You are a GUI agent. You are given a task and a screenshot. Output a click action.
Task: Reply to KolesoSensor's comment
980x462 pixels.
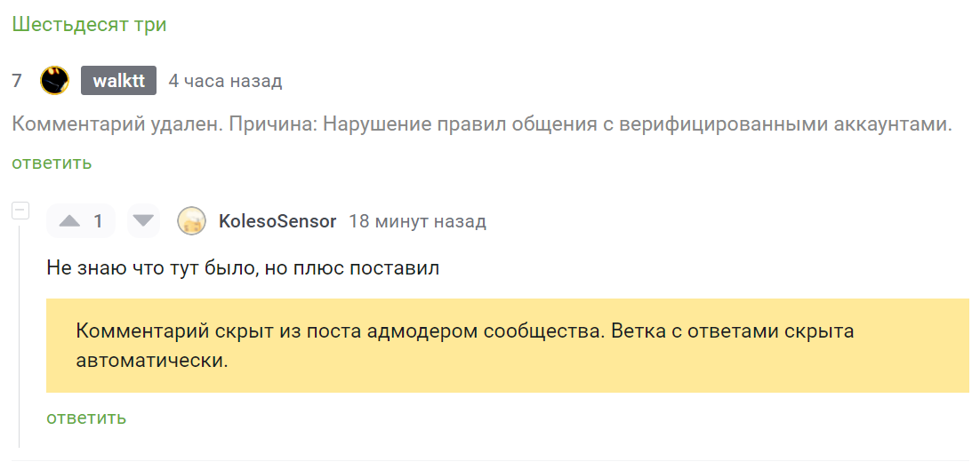(x=86, y=418)
